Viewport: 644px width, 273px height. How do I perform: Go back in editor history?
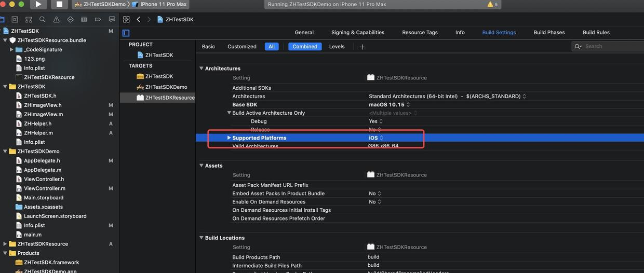(x=138, y=19)
